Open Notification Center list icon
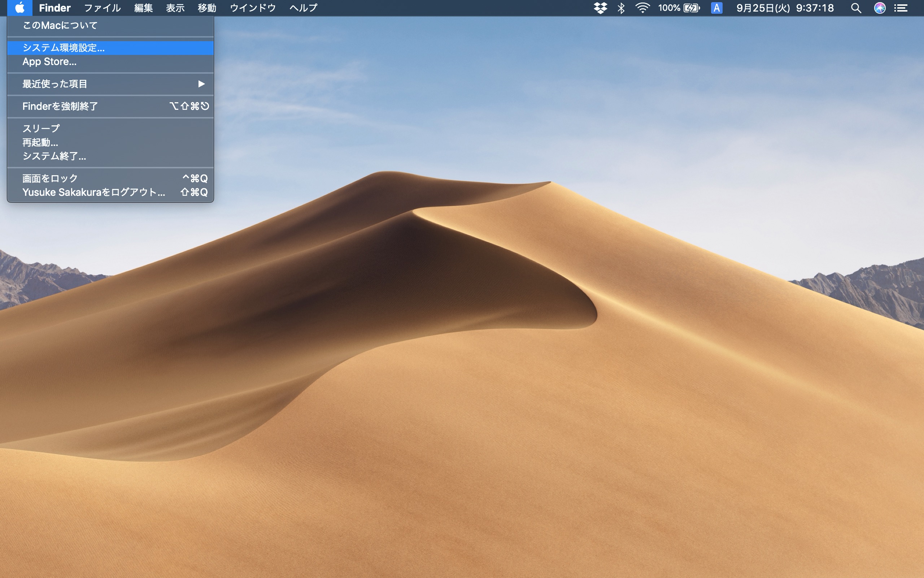Viewport: 924px width, 578px height. coord(901,8)
